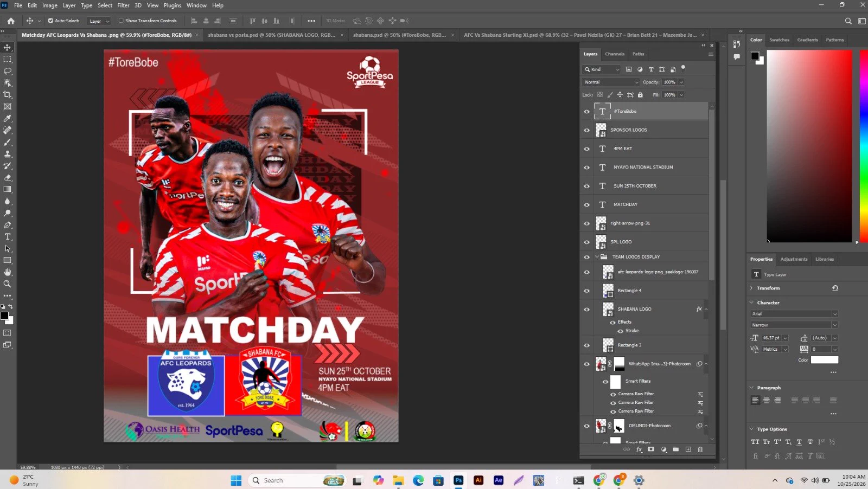
Task: Expand the Transform section in Properties
Action: click(751, 288)
